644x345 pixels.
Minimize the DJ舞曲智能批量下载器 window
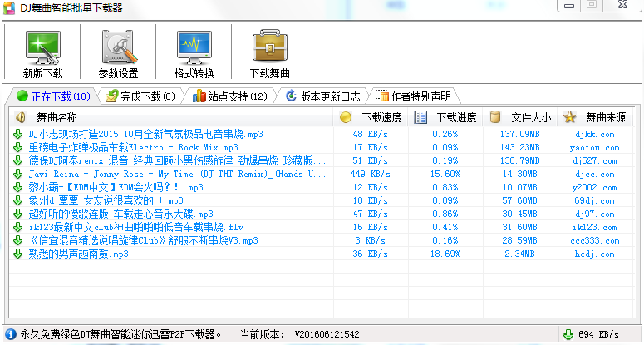pos(568,5)
